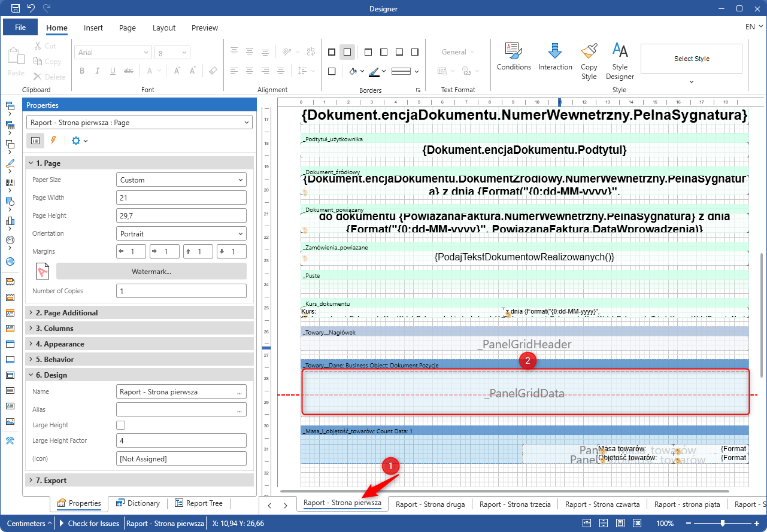
Task: Open the Orientation dropdown
Action: tap(181, 233)
